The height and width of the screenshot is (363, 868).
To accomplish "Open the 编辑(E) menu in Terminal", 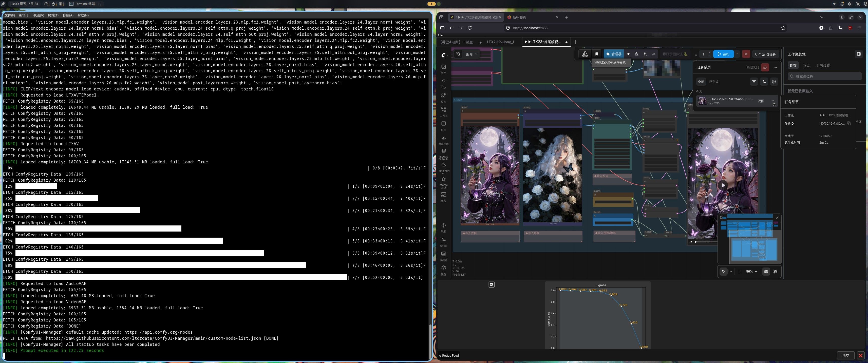I will click(x=24, y=15).
